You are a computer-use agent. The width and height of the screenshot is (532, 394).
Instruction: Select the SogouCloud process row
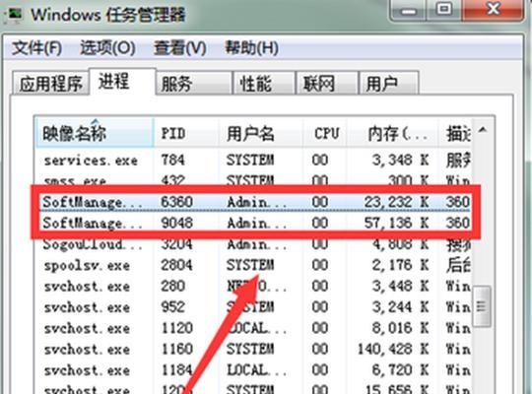click(x=253, y=244)
